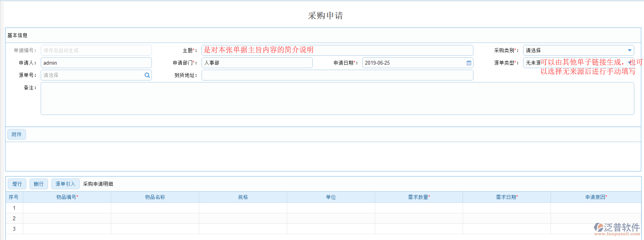Select the 物品编号 column header
The width and height of the screenshot is (644, 240).
point(67,197)
